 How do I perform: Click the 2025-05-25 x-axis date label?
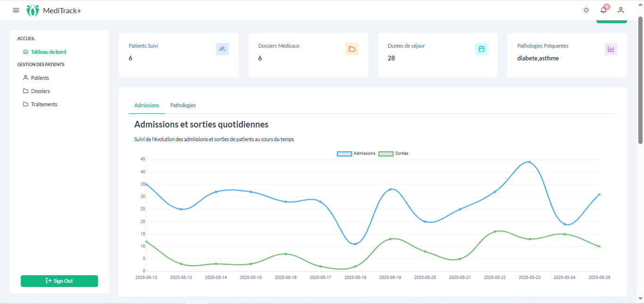pyautogui.click(x=599, y=278)
